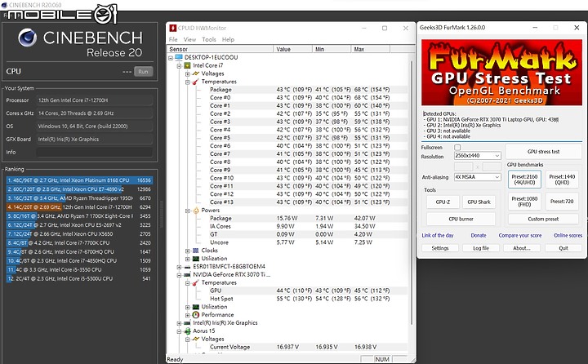Collapse the Powers node
The height and width of the screenshot is (364, 588).
point(188,211)
